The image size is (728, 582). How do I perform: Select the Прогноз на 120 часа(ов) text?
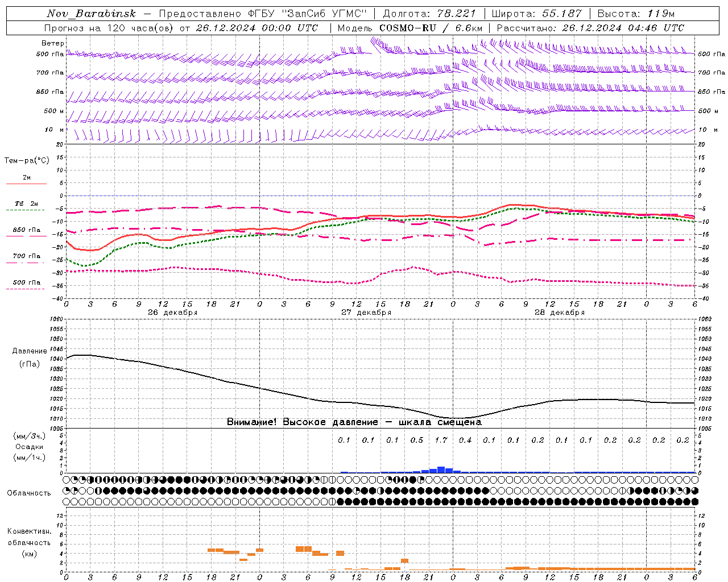coord(109,28)
